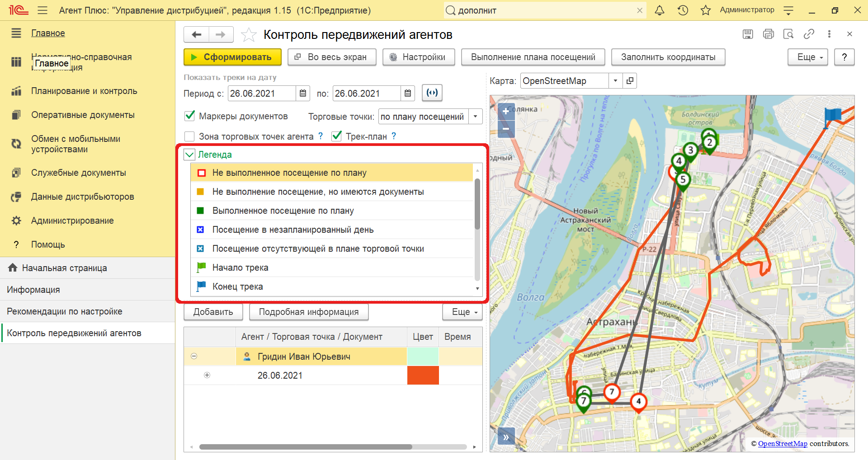Open Главное section
Image resolution: width=868 pixels, height=460 pixels.
point(48,33)
